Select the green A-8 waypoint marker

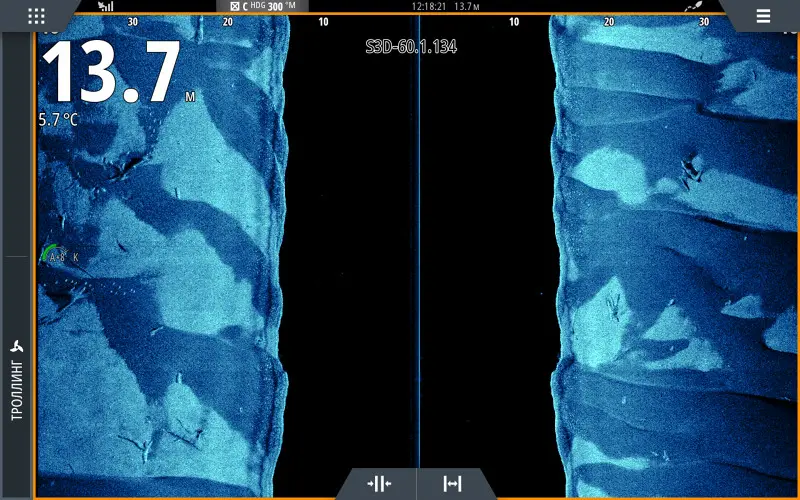pos(52,256)
